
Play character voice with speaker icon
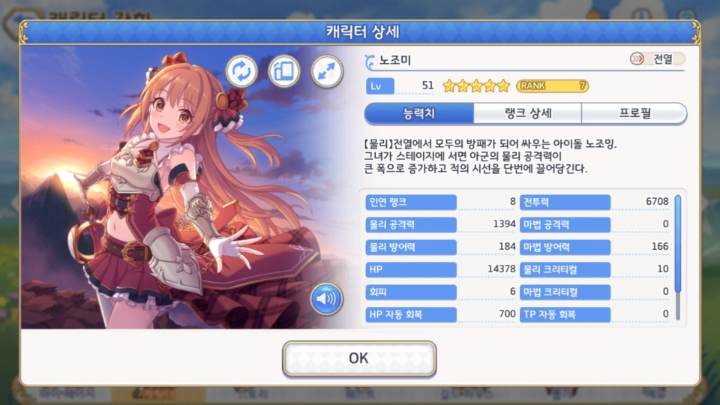[x=326, y=299]
